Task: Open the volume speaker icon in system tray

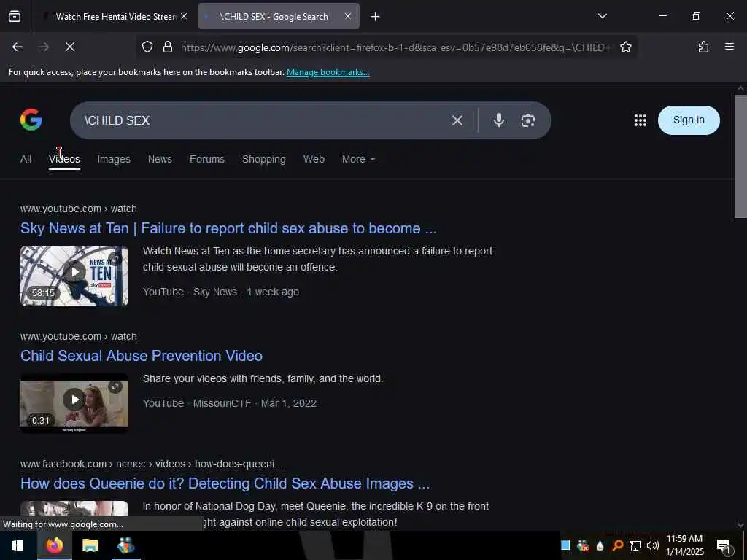Action: (x=653, y=545)
